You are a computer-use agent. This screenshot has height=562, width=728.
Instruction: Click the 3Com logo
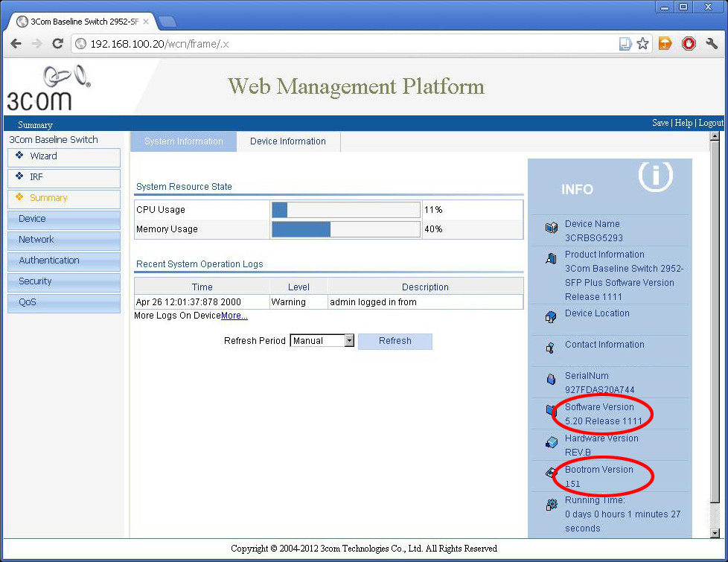[x=48, y=87]
